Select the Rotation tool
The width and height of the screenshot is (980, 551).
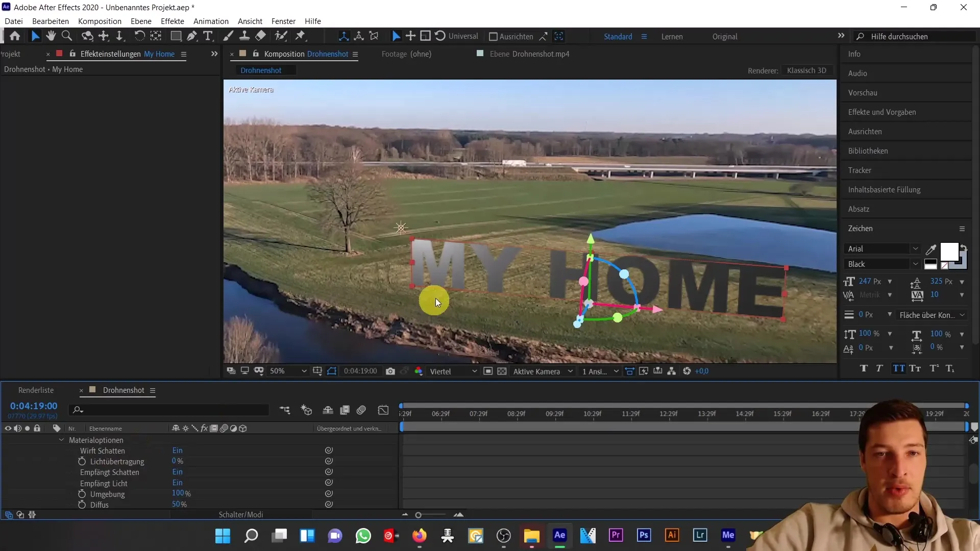coord(139,36)
